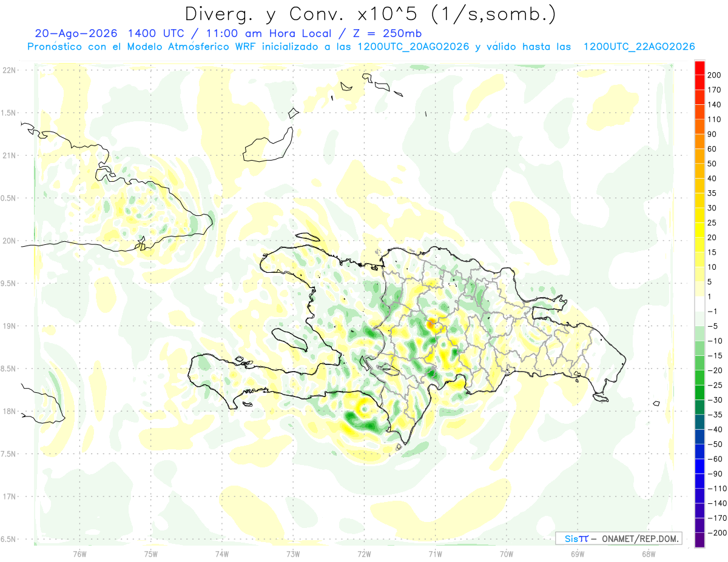Click the dark purple swatch below -200
The width and height of the screenshot is (728, 562).
click(x=699, y=540)
